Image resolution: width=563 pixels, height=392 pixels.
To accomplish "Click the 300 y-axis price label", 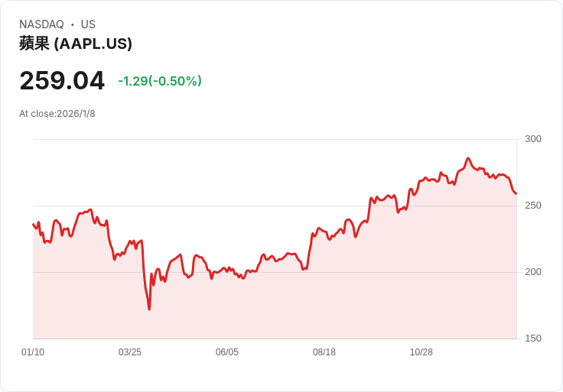I will point(533,139).
